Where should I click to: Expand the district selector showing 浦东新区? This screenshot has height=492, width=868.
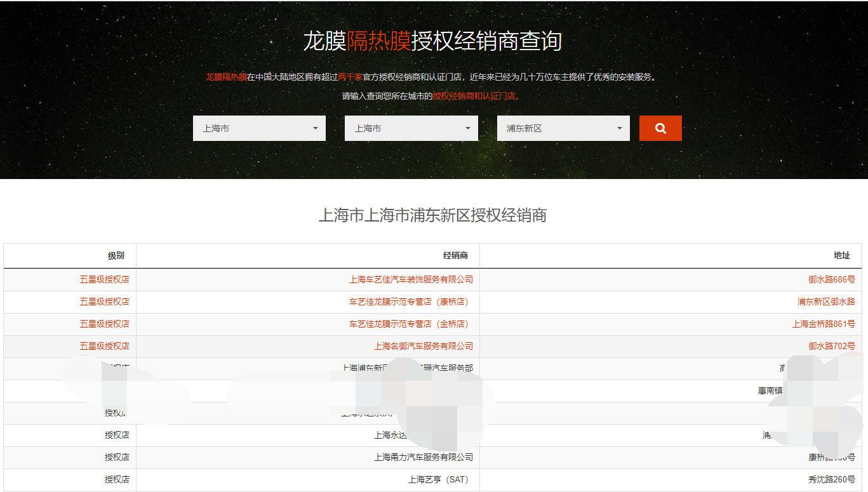click(x=563, y=128)
